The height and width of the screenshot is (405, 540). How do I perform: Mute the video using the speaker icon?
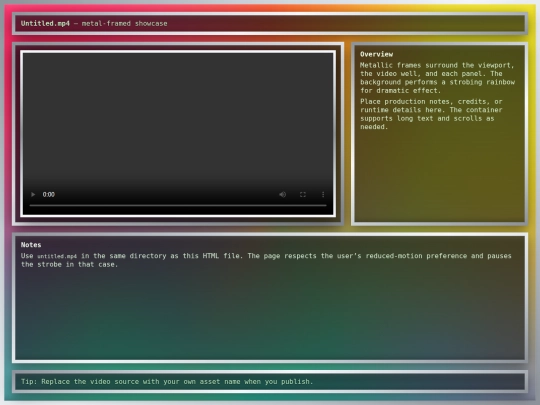(x=282, y=195)
